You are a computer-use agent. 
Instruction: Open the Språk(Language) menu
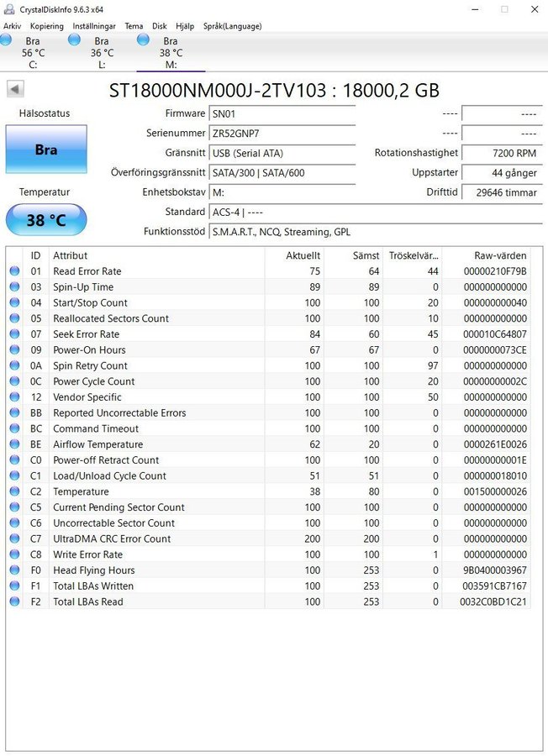click(x=233, y=26)
